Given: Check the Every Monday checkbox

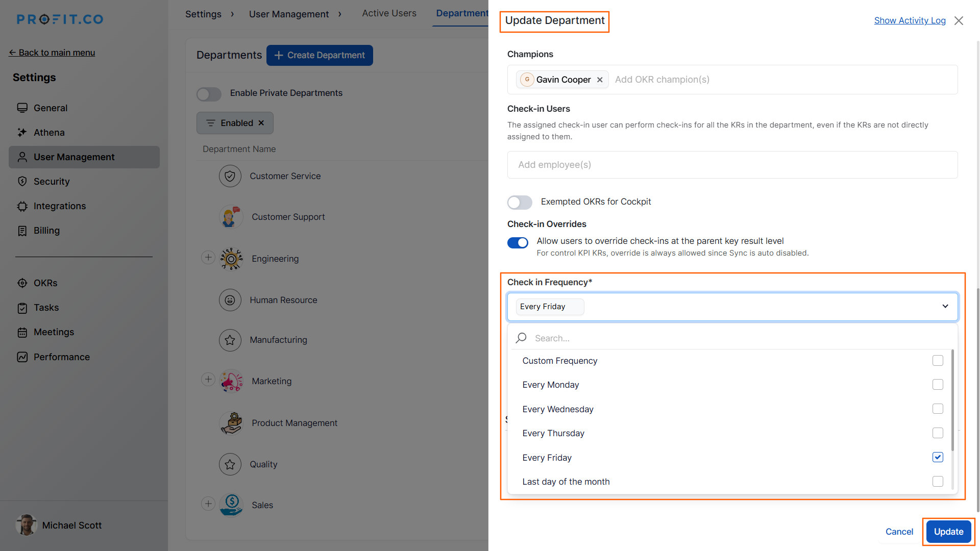Looking at the screenshot, I should point(938,385).
